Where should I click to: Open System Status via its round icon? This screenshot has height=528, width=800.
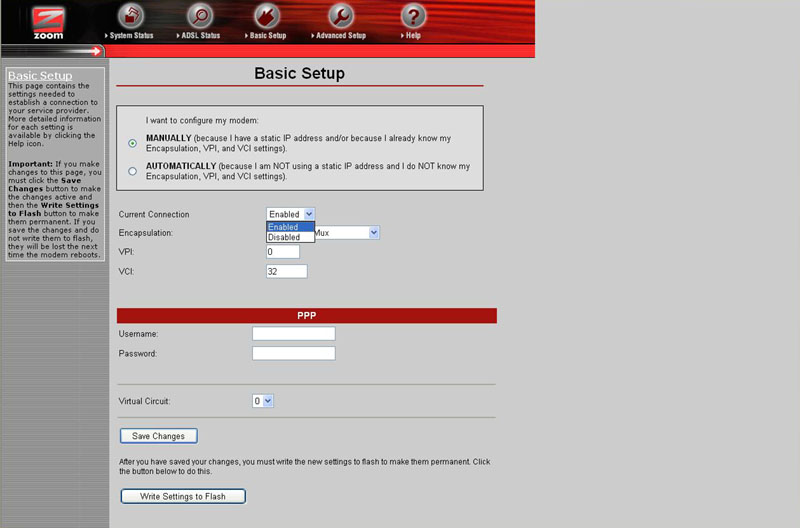click(x=131, y=16)
